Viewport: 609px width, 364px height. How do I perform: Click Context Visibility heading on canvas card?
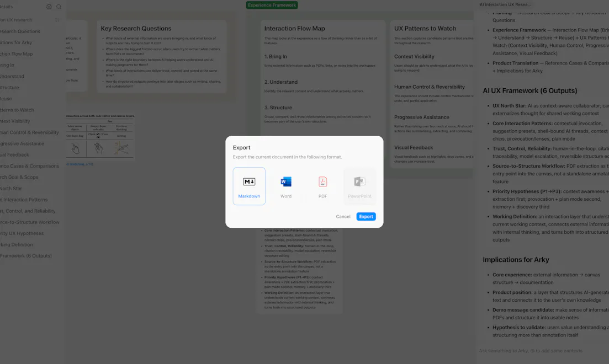[x=414, y=56]
